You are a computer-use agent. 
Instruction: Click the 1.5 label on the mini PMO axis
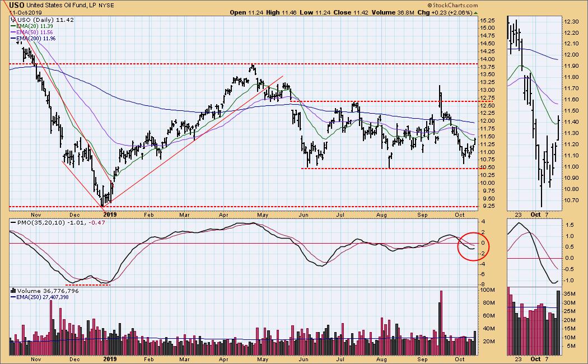(570, 225)
